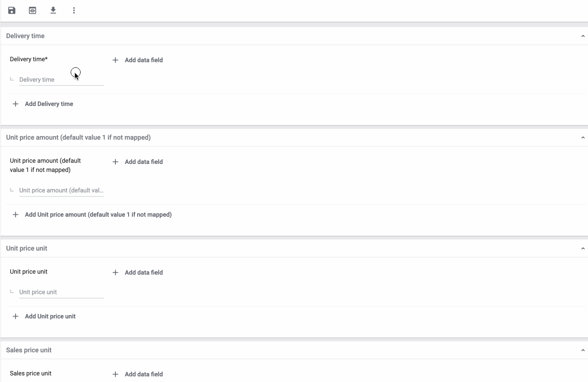Click Add Unit price amount button

click(98, 214)
